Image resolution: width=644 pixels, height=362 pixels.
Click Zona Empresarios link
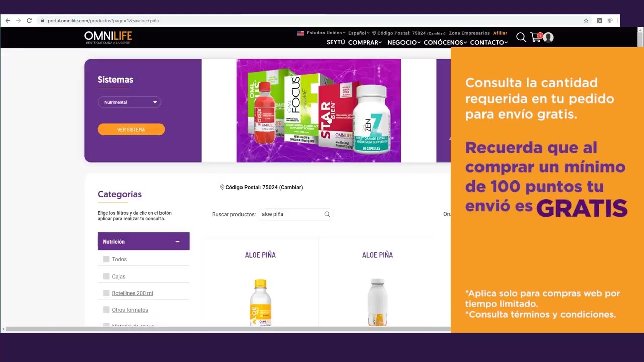click(x=469, y=33)
